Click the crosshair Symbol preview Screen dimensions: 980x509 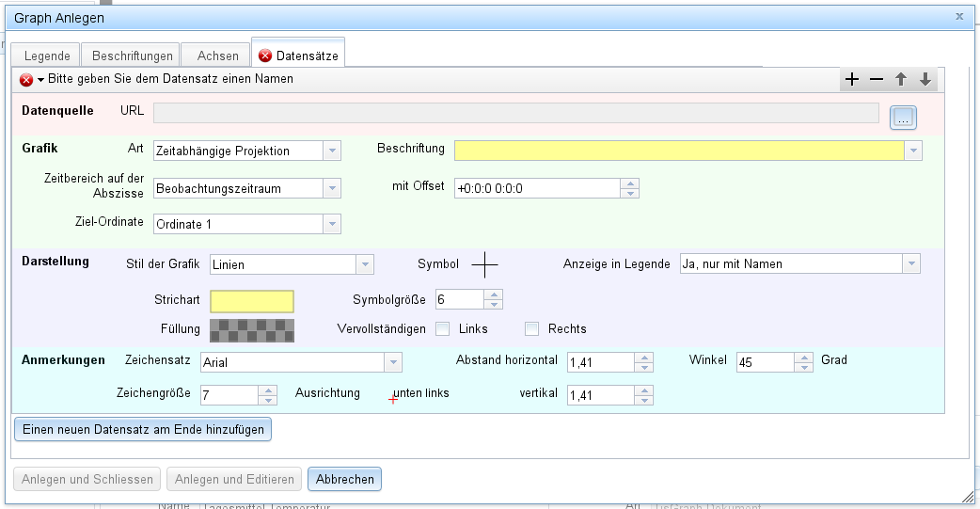484,265
